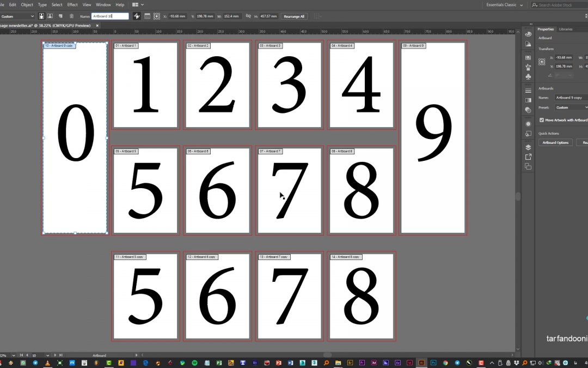Open the Effect menu

(72, 4)
